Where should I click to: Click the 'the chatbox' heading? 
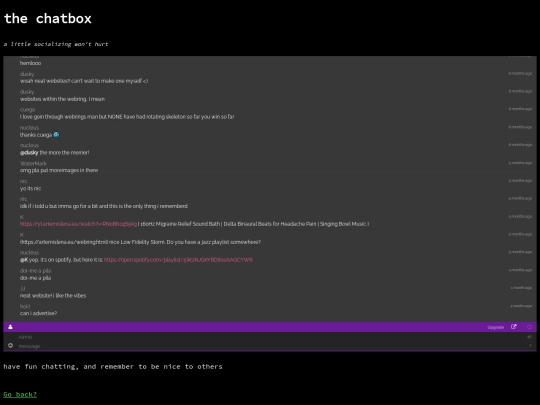tap(48, 19)
